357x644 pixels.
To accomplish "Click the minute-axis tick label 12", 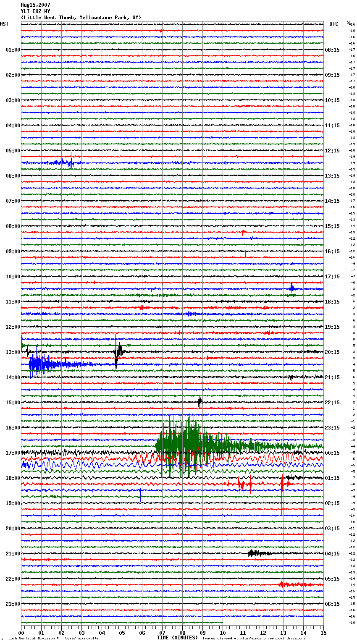I will (x=263, y=633).
